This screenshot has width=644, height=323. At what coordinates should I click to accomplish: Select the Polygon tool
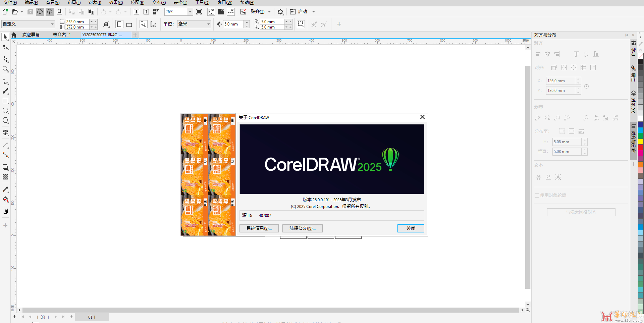click(x=5, y=120)
